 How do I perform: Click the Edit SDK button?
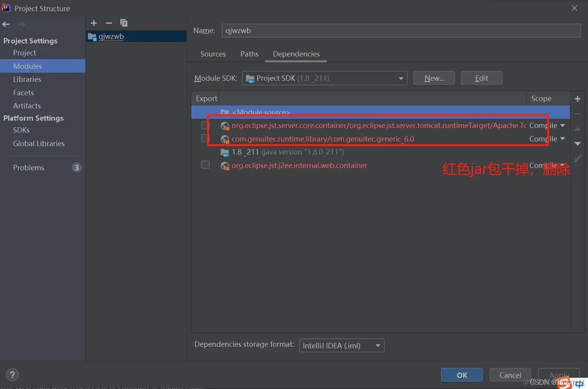click(481, 78)
